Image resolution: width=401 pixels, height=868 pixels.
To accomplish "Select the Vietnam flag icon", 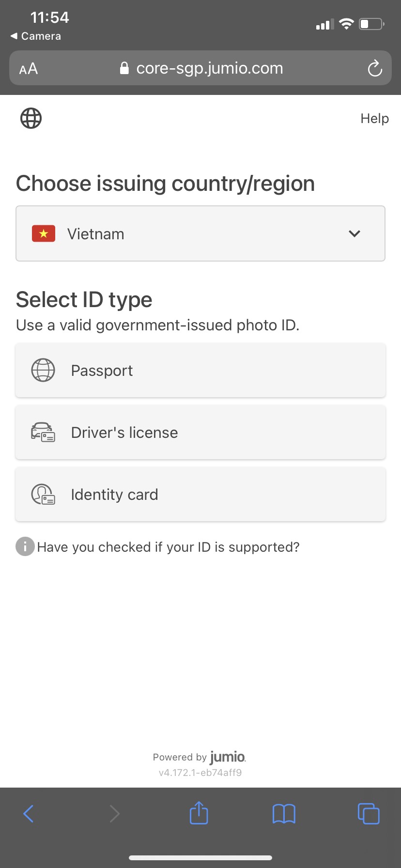I will [44, 234].
